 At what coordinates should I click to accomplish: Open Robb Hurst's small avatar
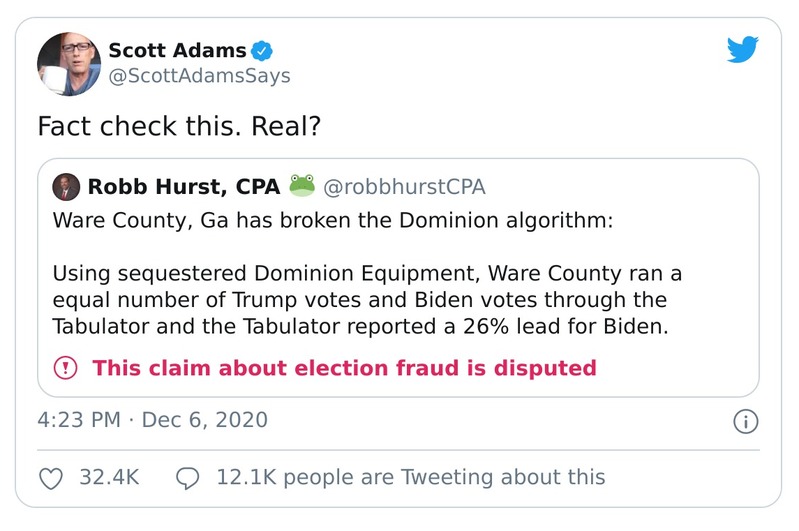(66, 187)
